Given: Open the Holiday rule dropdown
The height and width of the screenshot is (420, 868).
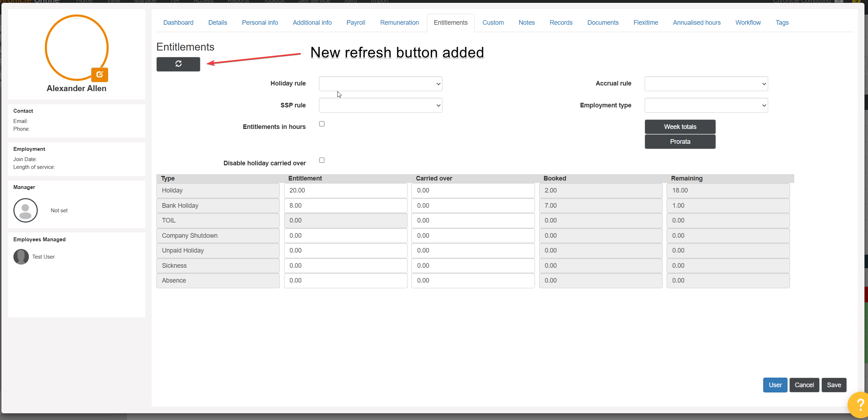Looking at the screenshot, I should (x=380, y=84).
